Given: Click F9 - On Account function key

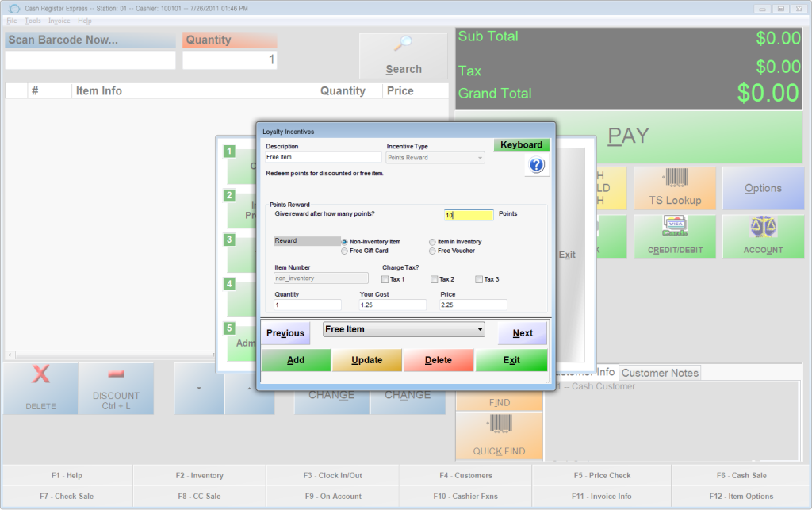Looking at the screenshot, I should 332,496.
